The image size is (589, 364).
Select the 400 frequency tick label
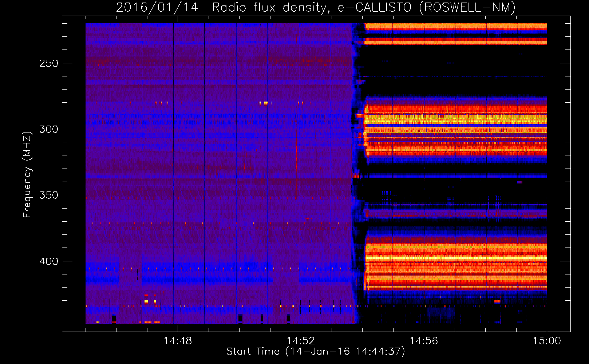point(49,261)
